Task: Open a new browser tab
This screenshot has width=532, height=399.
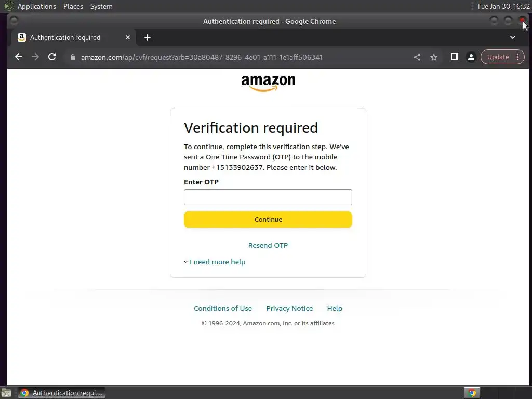Action: [147, 37]
